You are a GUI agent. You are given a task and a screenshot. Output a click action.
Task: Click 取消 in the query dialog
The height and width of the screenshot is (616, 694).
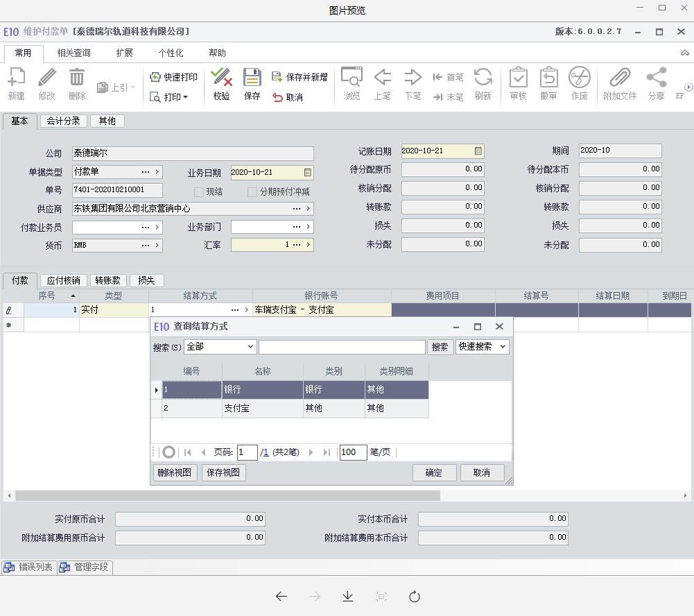click(482, 472)
